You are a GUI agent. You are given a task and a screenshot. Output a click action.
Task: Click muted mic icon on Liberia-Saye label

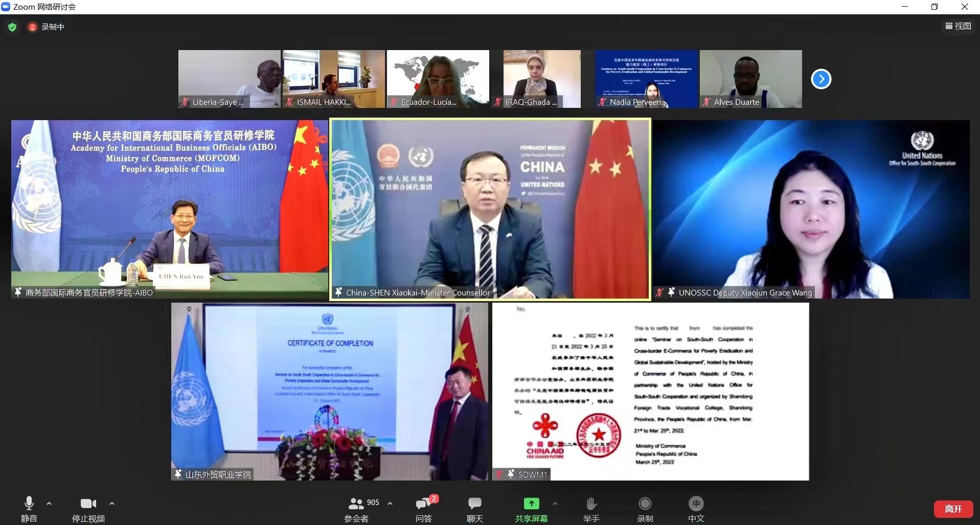pos(186,102)
